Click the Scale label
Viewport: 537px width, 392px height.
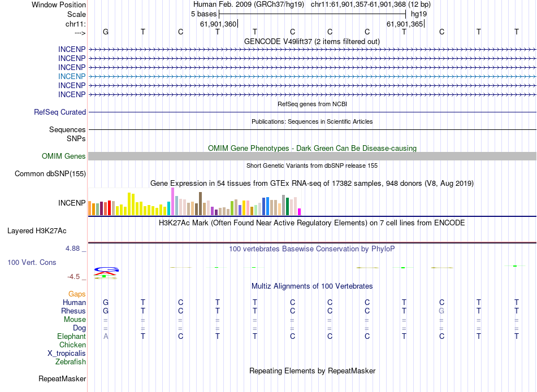[76, 14]
